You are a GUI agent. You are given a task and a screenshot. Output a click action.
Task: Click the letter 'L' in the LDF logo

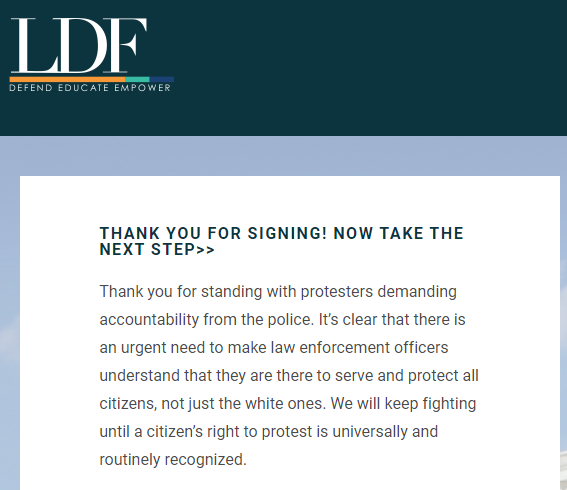coord(35,45)
